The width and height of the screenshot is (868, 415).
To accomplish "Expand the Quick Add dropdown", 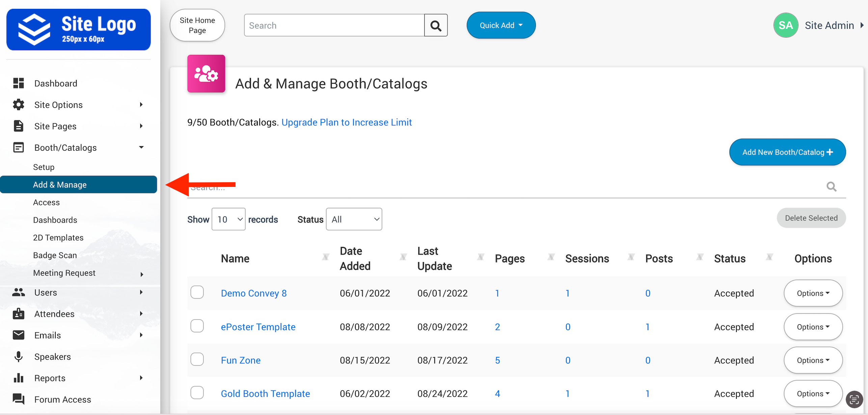I will [x=501, y=25].
